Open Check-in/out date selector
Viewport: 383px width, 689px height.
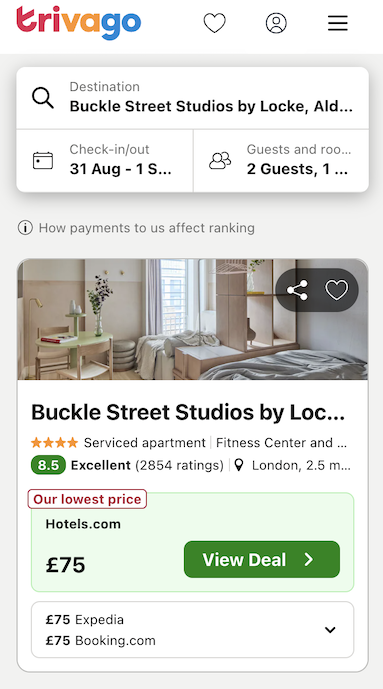pyautogui.click(x=105, y=161)
